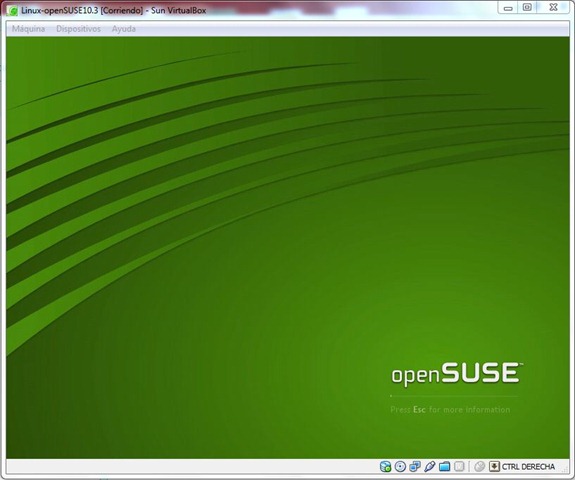Click the shared folders status icon
575x480 pixels.
pyautogui.click(x=444, y=466)
